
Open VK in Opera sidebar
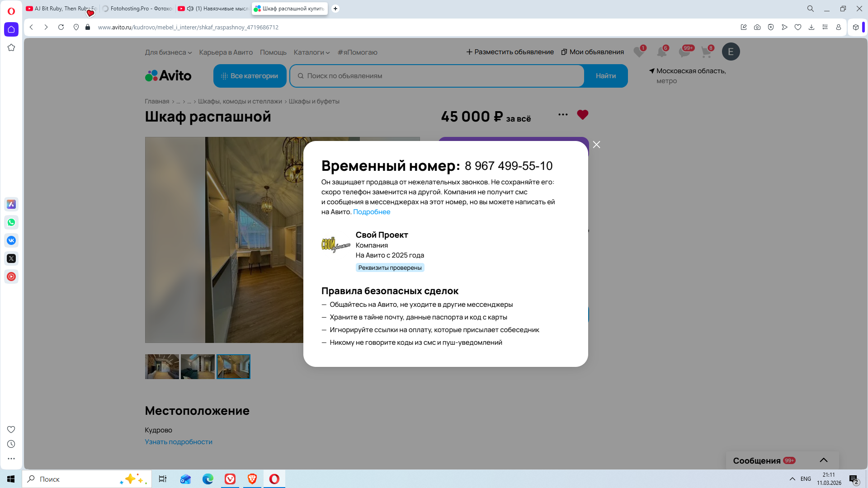coord(11,240)
